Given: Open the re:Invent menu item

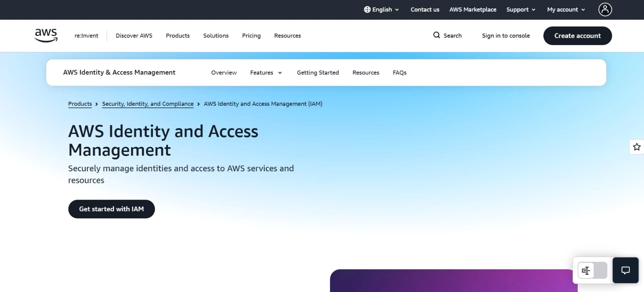Looking at the screenshot, I should pyautogui.click(x=86, y=36).
